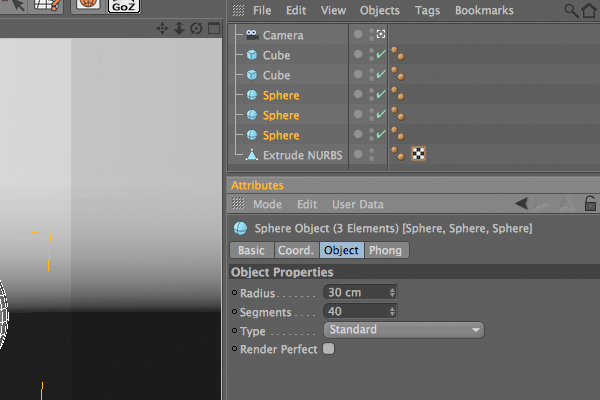Open the User Data menu in Attributes

[358, 204]
